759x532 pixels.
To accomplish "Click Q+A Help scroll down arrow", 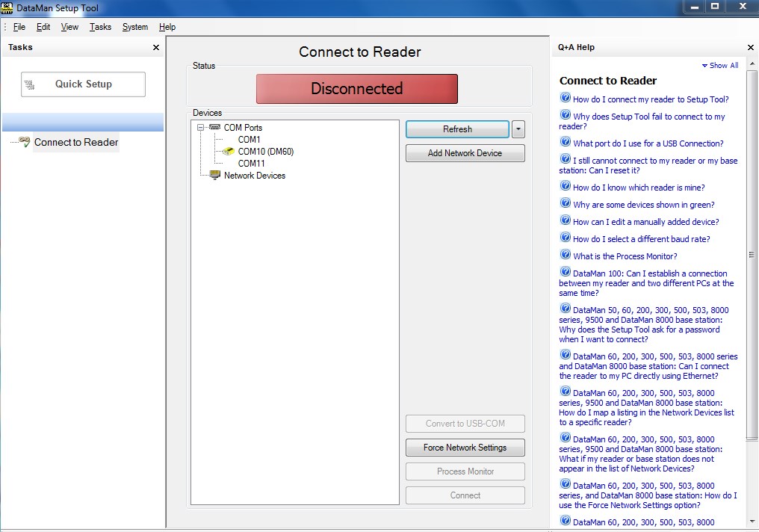I will [x=752, y=522].
